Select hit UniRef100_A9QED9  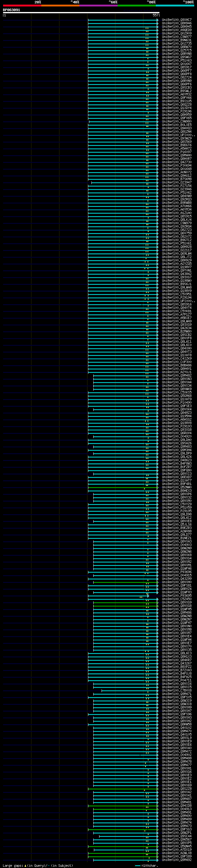click(x=177, y=30)
